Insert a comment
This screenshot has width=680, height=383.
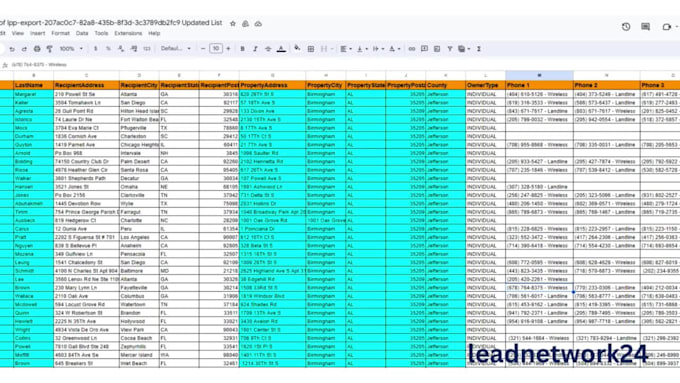424,49
